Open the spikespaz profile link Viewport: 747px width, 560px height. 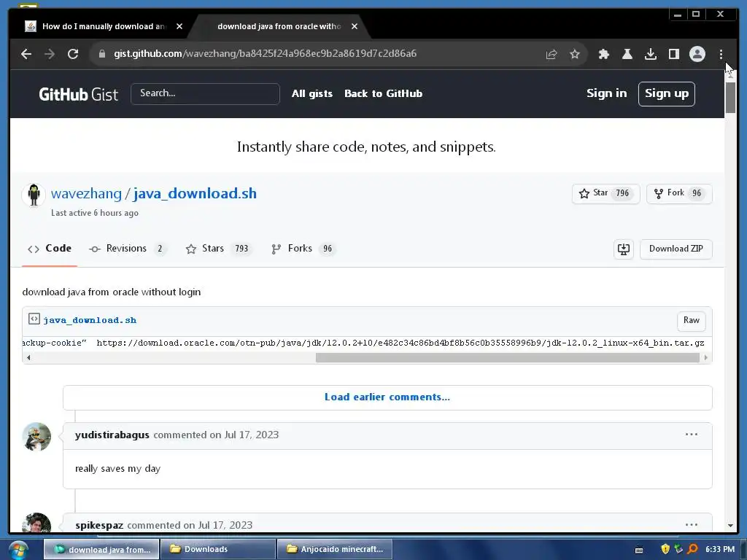99,525
